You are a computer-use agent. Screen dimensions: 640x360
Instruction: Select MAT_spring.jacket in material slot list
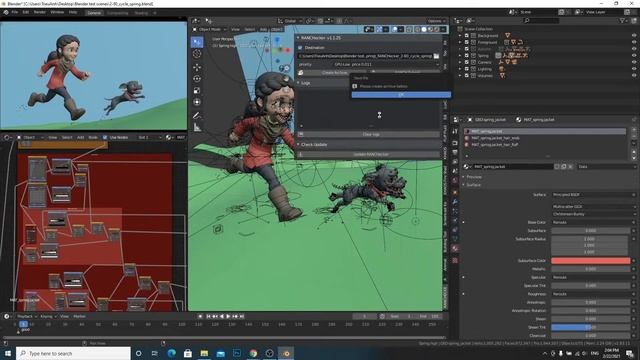(544, 131)
